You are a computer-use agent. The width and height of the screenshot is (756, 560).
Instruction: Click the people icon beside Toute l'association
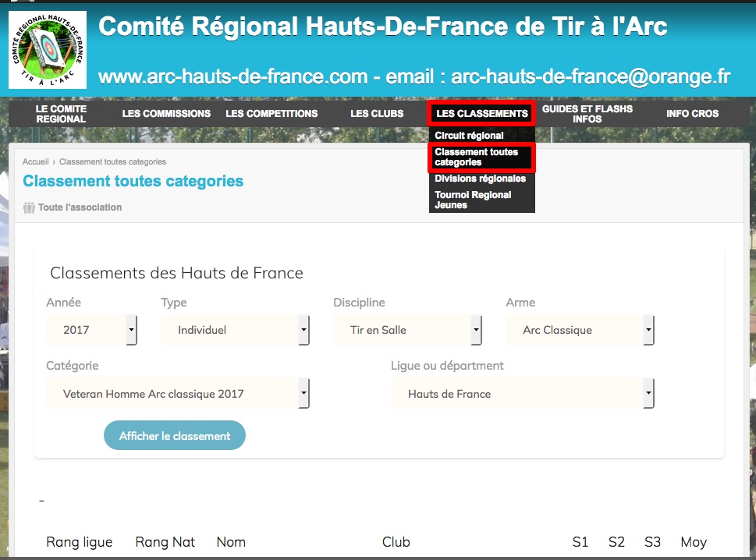point(29,207)
